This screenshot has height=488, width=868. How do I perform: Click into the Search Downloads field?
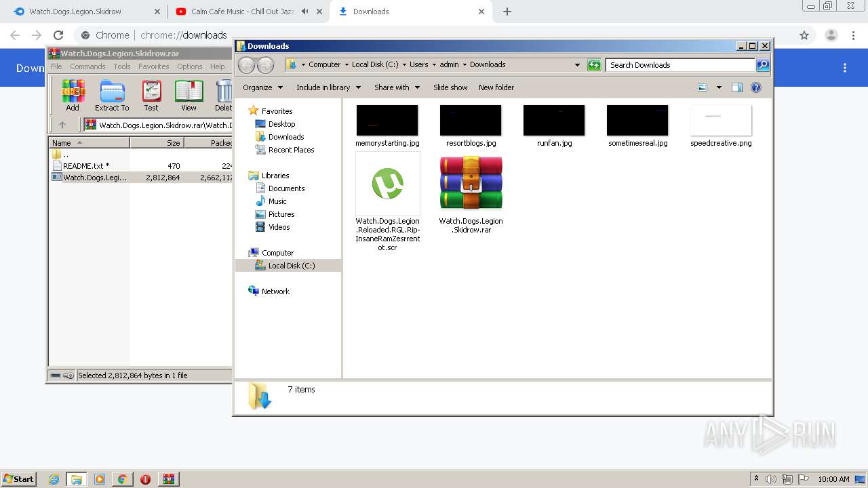click(680, 65)
